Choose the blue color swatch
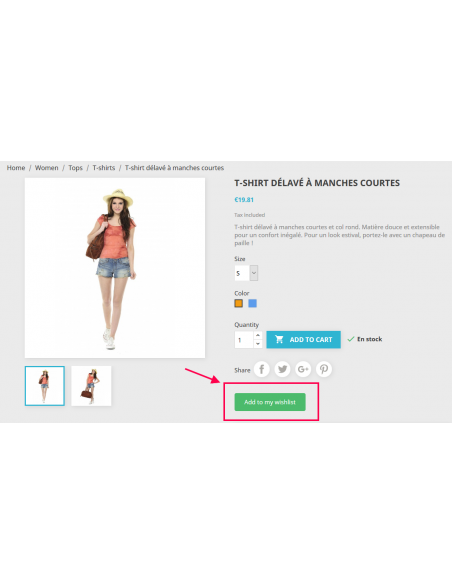452x584 pixels. (252, 303)
